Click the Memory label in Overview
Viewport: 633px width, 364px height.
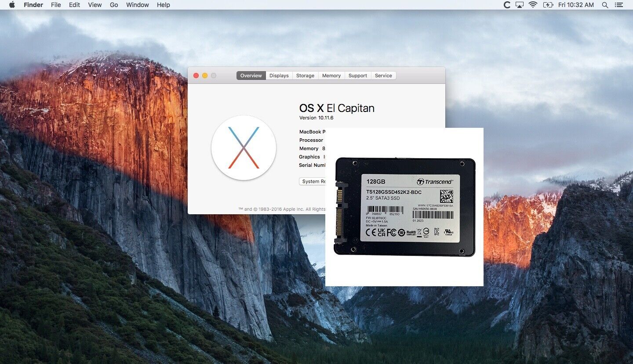[309, 148]
